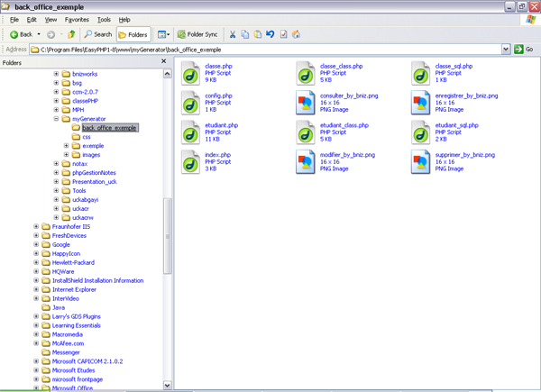The width and height of the screenshot is (541, 392).
Task: Collapse the myGenerator folder tree node
Action: pos(56,118)
